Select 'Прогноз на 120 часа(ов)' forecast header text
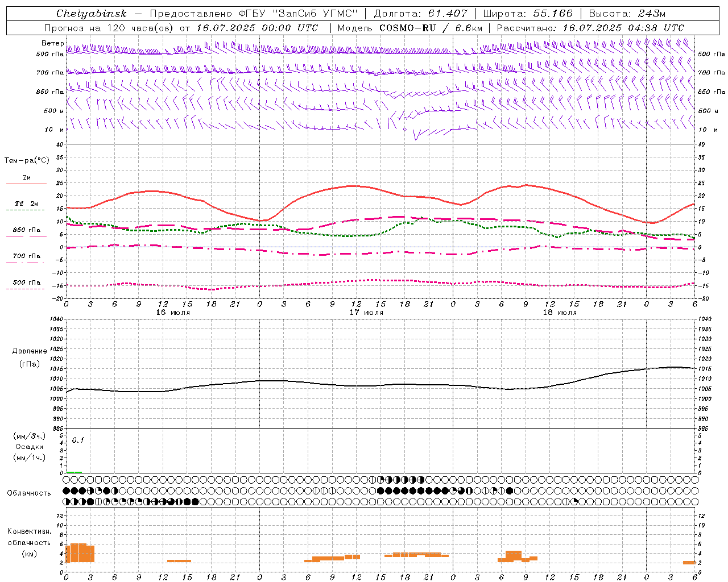Screen dimensions: 728x582 pos(109,28)
